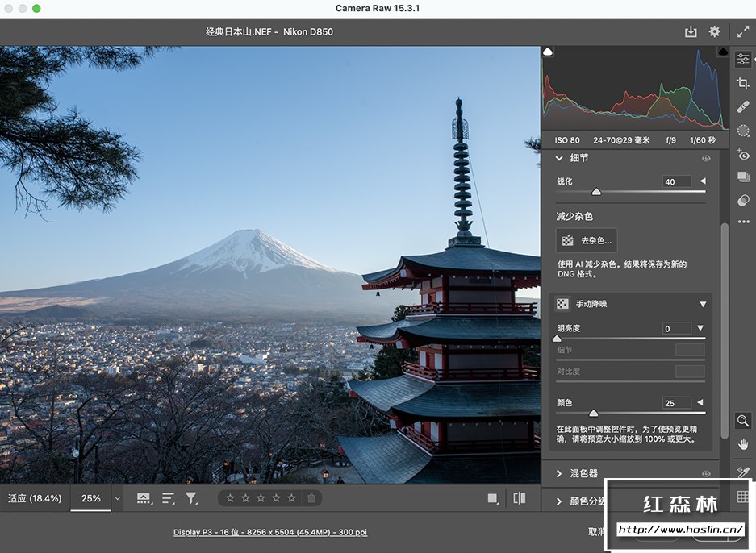Select the Zoom magnifier tool
The width and height of the screenshot is (756, 553).
743,421
